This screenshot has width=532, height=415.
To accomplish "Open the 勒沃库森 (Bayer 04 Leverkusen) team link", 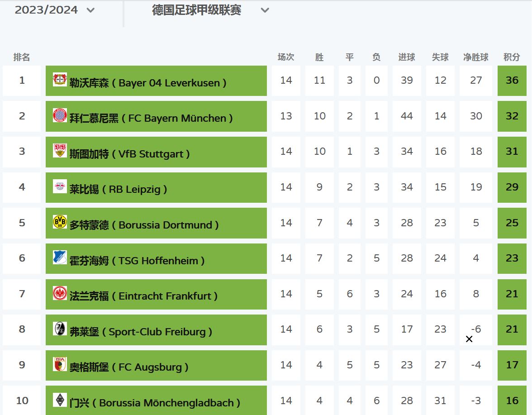I will [148, 83].
